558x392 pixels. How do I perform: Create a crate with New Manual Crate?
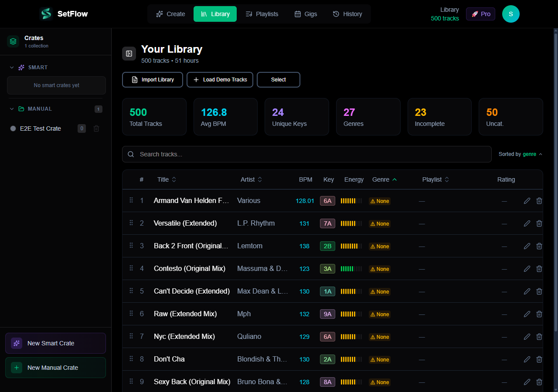point(55,368)
